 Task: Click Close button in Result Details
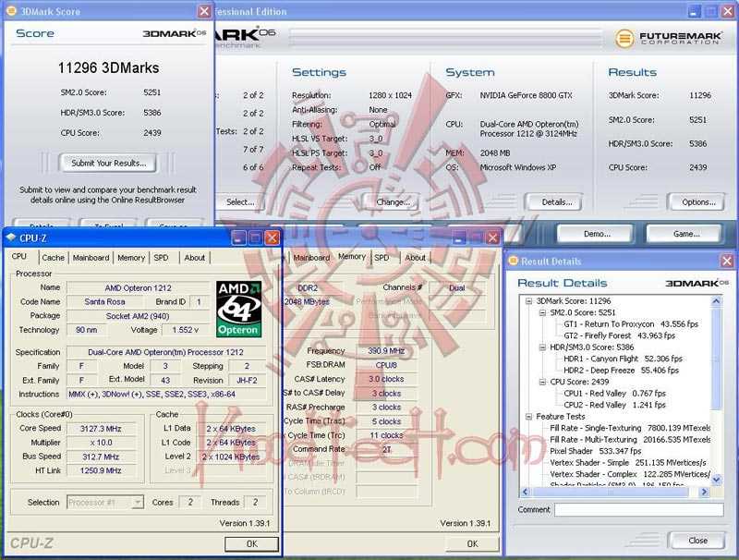pyautogui.click(x=697, y=541)
